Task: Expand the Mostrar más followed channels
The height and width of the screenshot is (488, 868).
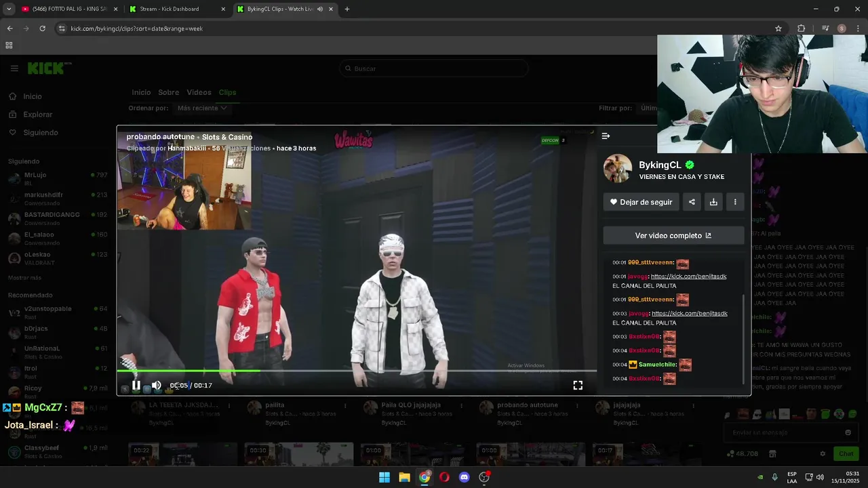Action: pos(24,278)
